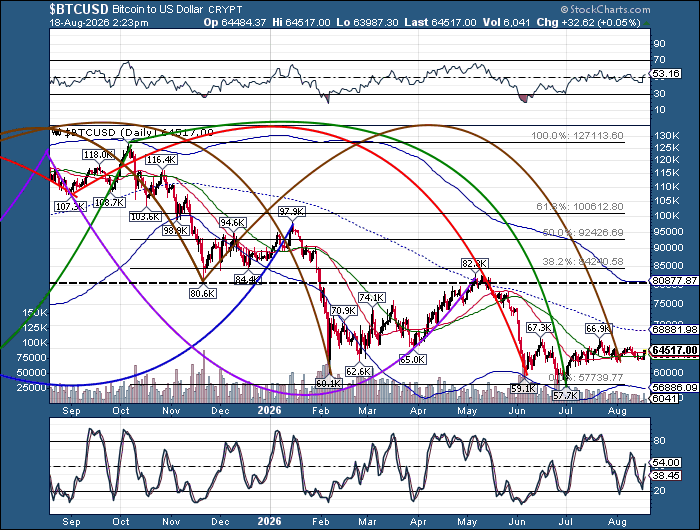Click the 59.1K low annotation
This screenshot has width=700, height=530.
524,389
